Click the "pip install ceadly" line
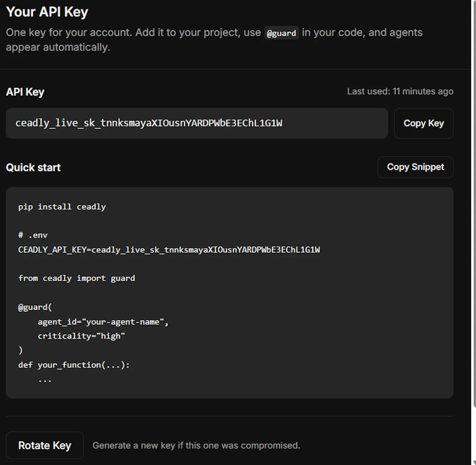 point(62,207)
